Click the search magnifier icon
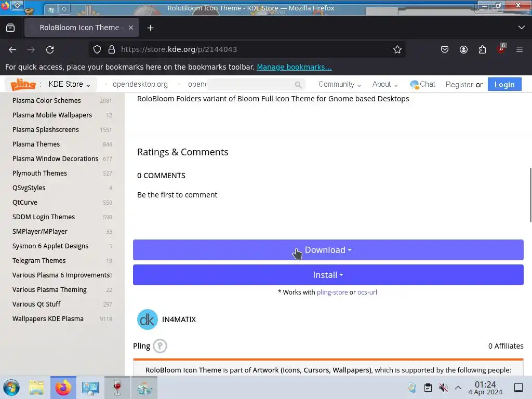The image size is (532, 399). (x=298, y=85)
